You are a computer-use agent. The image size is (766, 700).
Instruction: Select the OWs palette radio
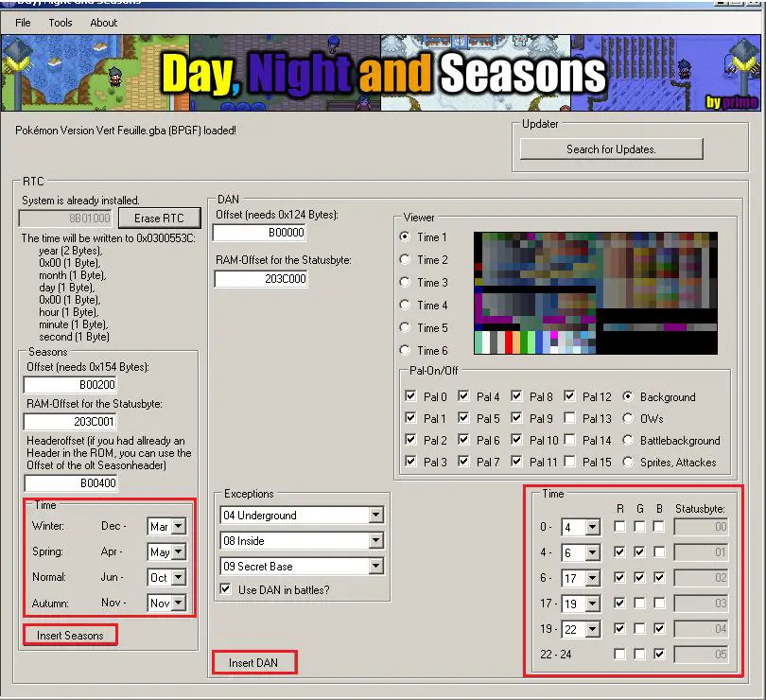[628, 418]
